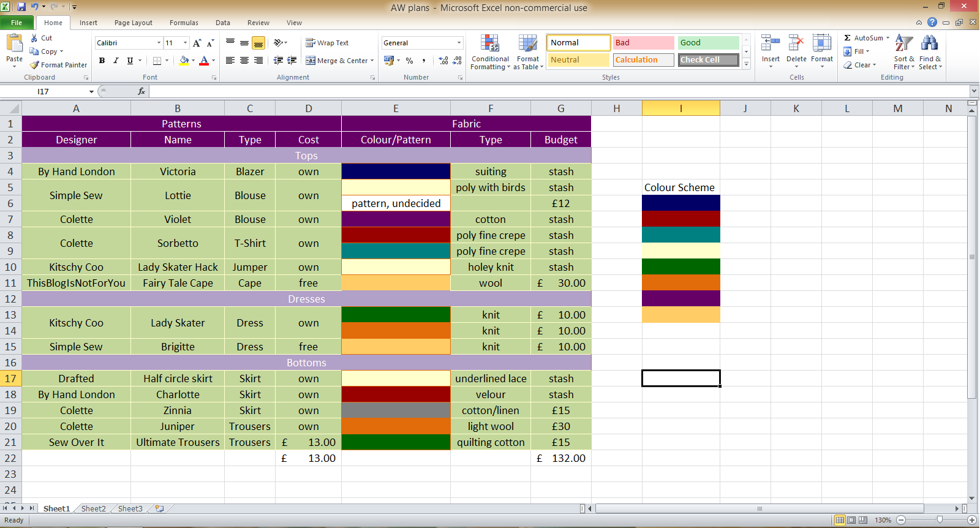
Task: Click the Format Painter brush icon
Action: (x=34, y=65)
